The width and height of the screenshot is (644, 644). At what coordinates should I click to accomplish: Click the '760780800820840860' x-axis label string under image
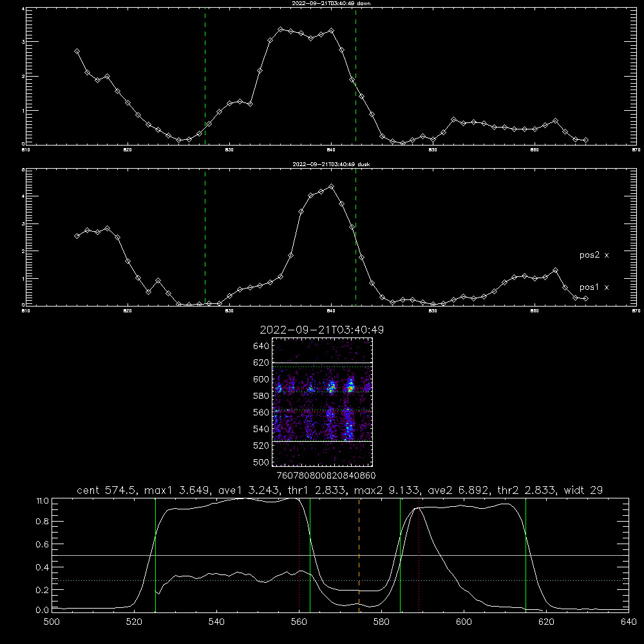point(326,475)
